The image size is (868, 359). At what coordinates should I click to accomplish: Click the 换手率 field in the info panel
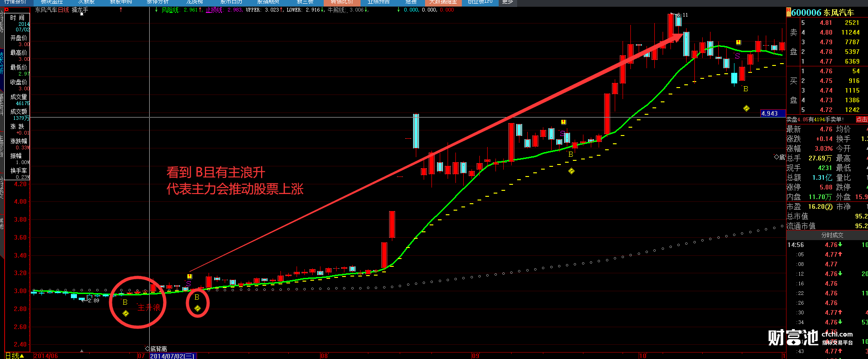click(18, 173)
